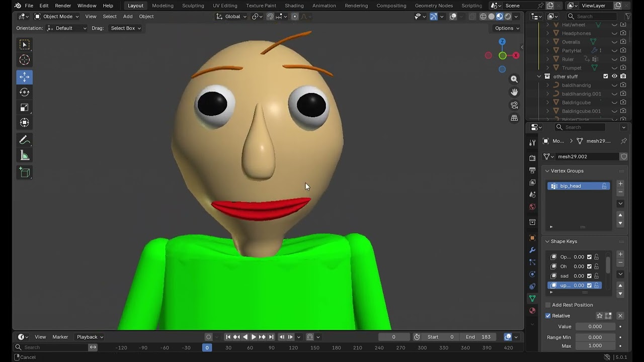The image size is (644, 362).
Task: Select the Rotate tool
Action: point(25,92)
